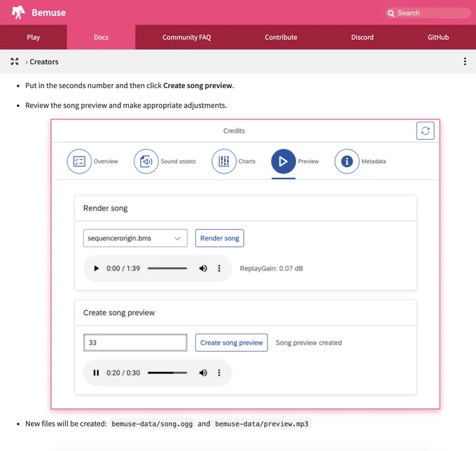Click the preview audio progress slider
The width and height of the screenshot is (476, 451).
167,373
